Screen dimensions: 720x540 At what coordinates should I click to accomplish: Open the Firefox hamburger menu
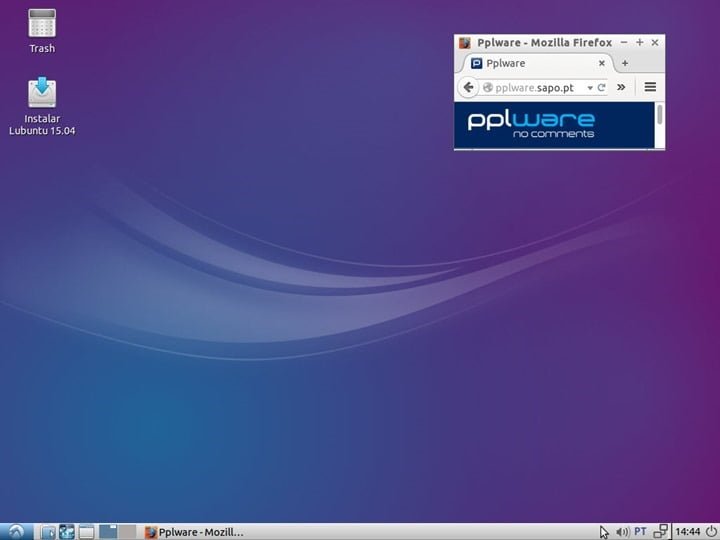[650, 87]
